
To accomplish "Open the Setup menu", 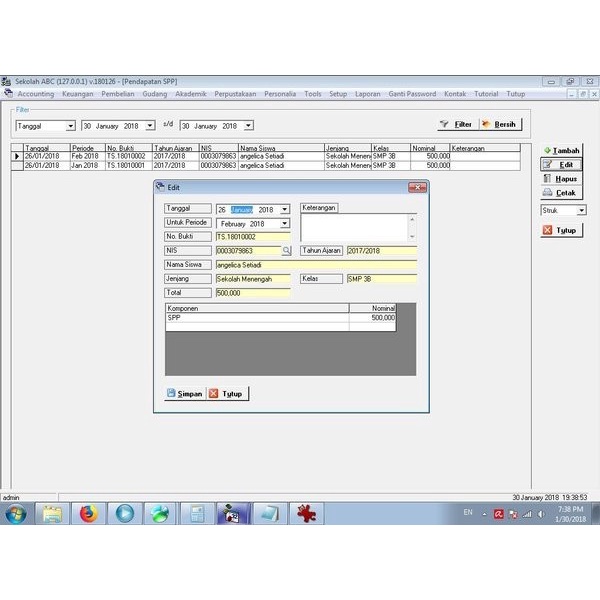I will pos(338,94).
